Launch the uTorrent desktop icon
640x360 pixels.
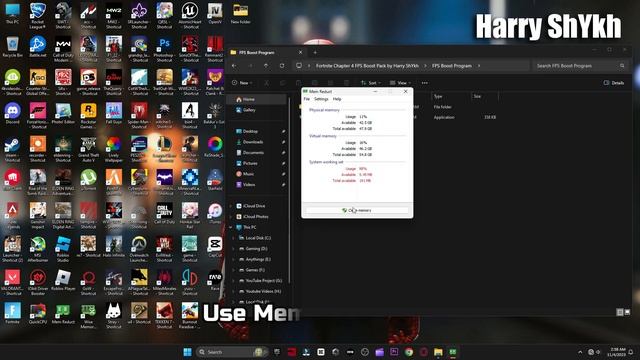(x=88, y=180)
